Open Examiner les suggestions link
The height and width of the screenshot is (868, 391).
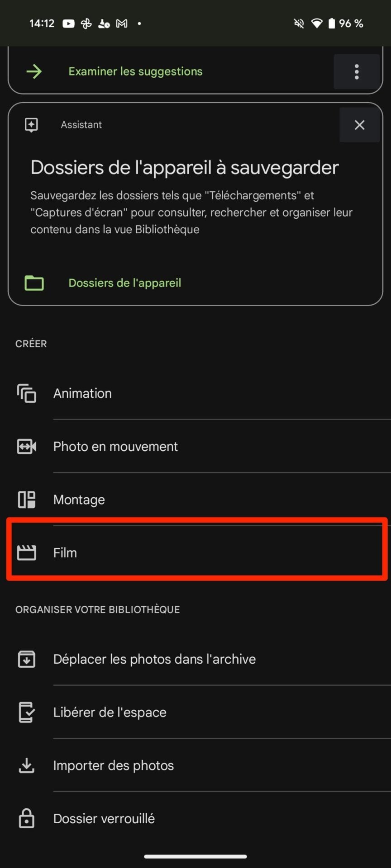click(x=135, y=71)
